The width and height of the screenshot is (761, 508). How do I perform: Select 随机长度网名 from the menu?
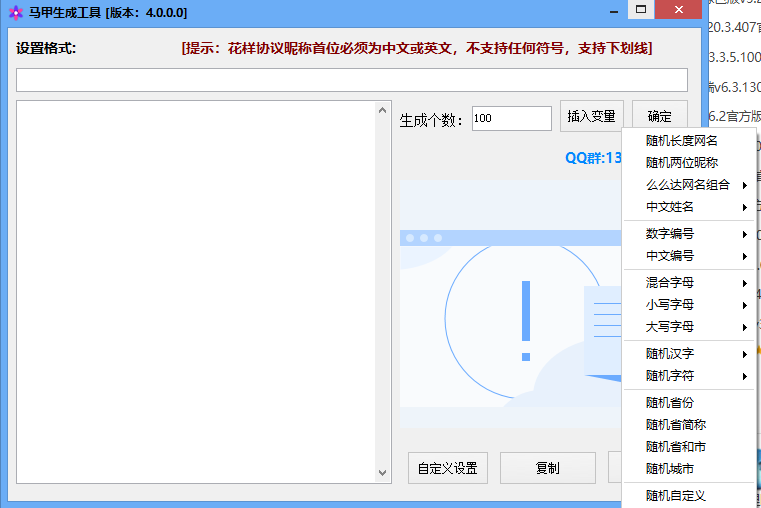point(682,141)
